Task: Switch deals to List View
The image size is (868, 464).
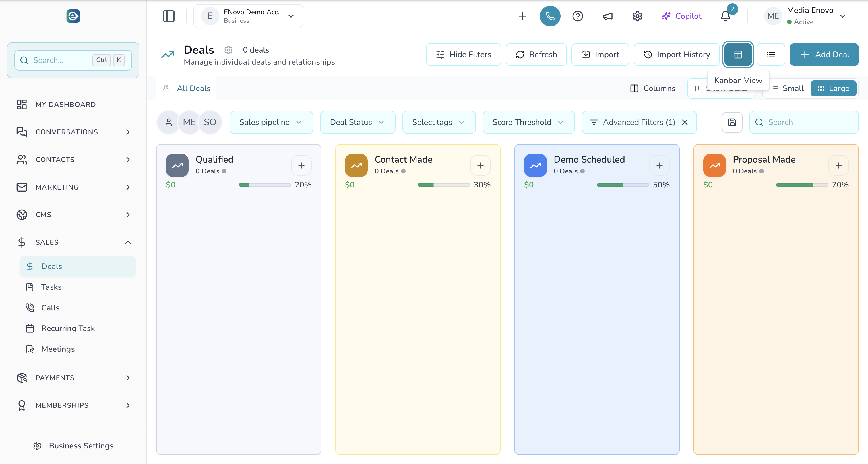Action: (771, 54)
